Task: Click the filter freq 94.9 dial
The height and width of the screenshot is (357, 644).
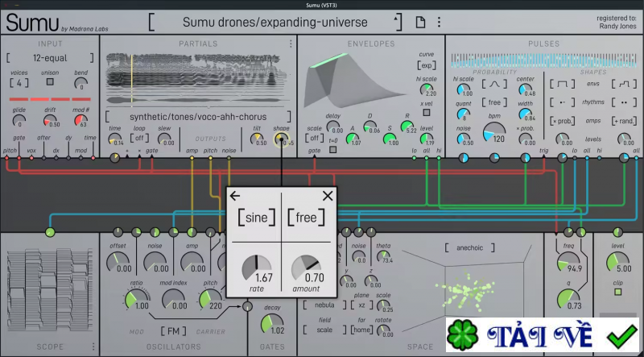Action: 568,263
